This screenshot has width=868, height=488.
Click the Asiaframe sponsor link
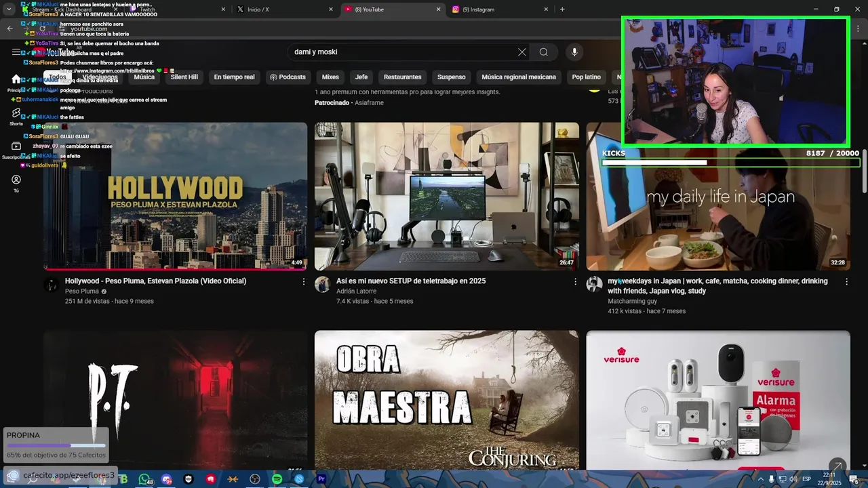pos(368,103)
